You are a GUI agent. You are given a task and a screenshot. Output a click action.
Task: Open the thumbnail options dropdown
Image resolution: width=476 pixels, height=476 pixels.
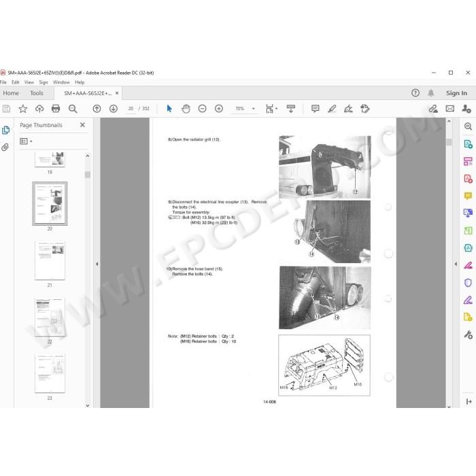26,141
